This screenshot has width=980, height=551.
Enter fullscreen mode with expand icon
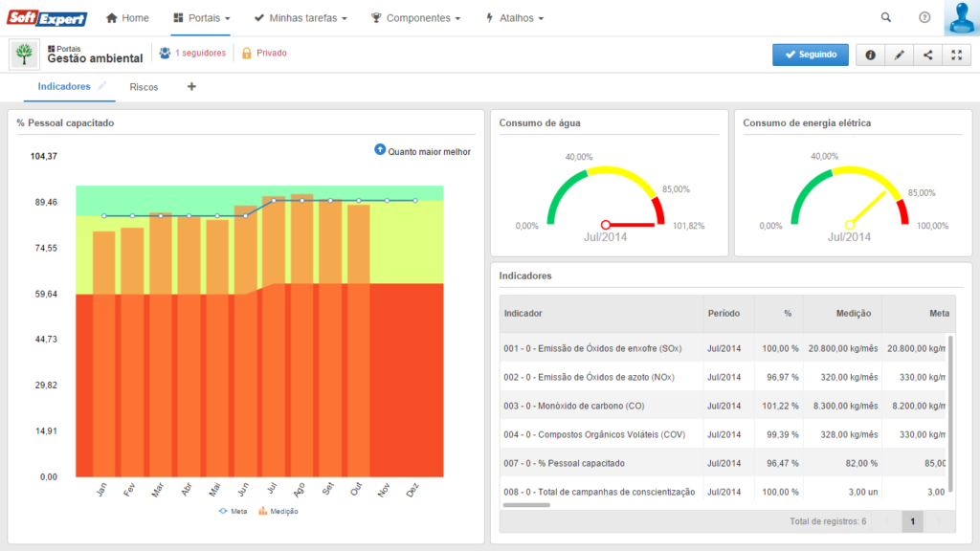(x=956, y=55)
